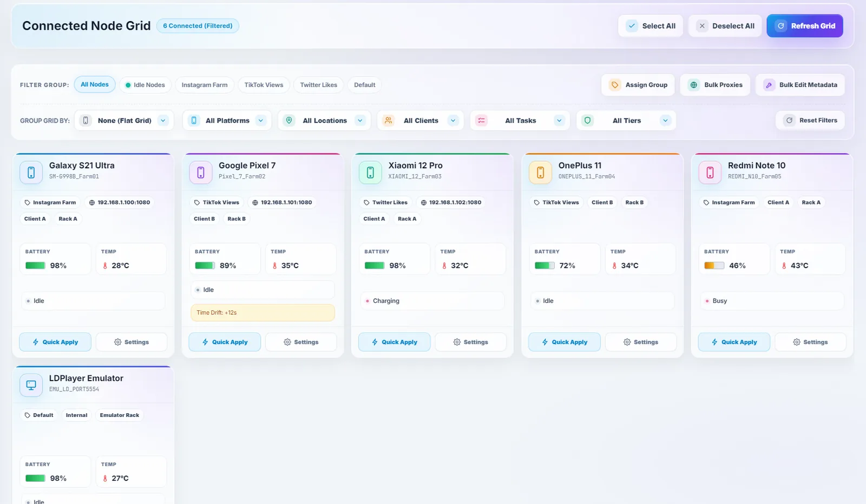The image size is (866, 504).
Task: Click the wrench icon on Bulk Edit Metadata
Action: [x=769, y=85]
